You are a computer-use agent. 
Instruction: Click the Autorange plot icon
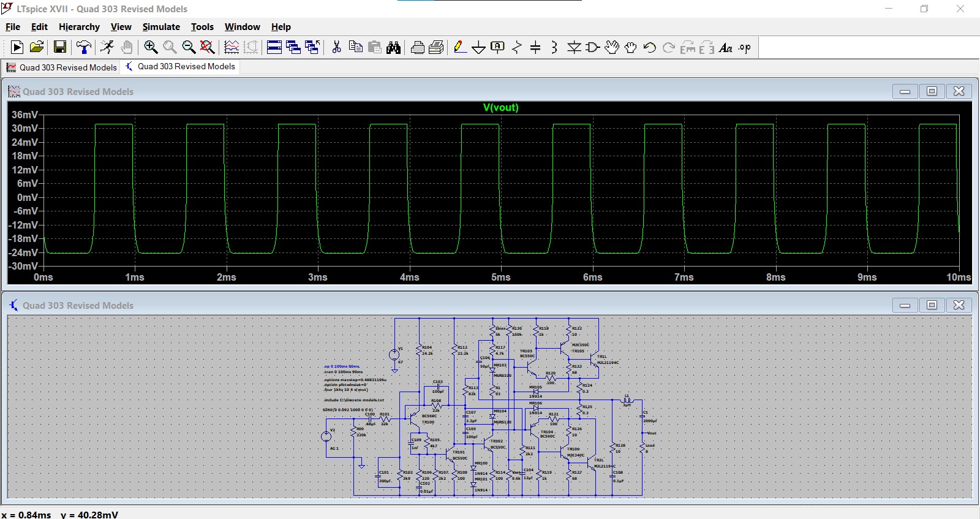[232, 47]
